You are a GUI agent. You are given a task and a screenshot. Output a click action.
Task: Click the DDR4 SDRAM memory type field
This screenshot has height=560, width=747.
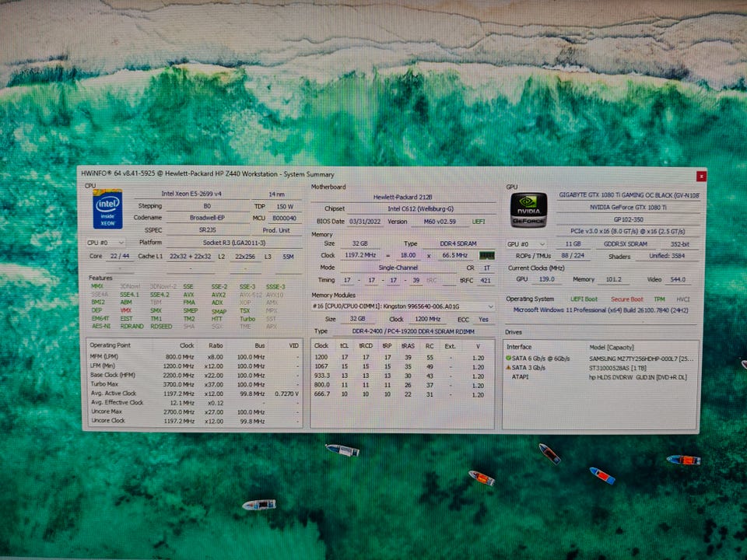point(458,243)
